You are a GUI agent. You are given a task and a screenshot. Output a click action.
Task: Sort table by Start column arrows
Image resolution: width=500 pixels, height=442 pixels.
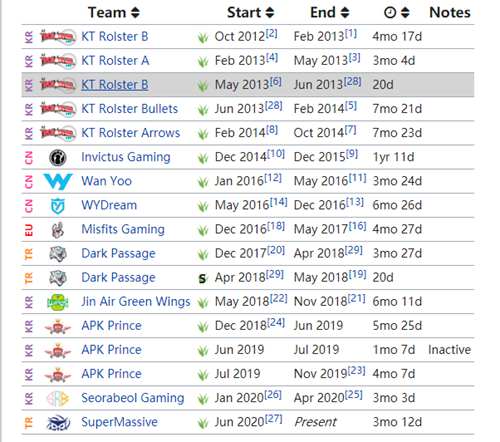(270, 13)
